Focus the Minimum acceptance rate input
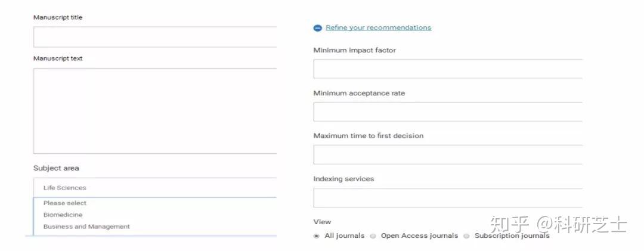 pos(447,112)
